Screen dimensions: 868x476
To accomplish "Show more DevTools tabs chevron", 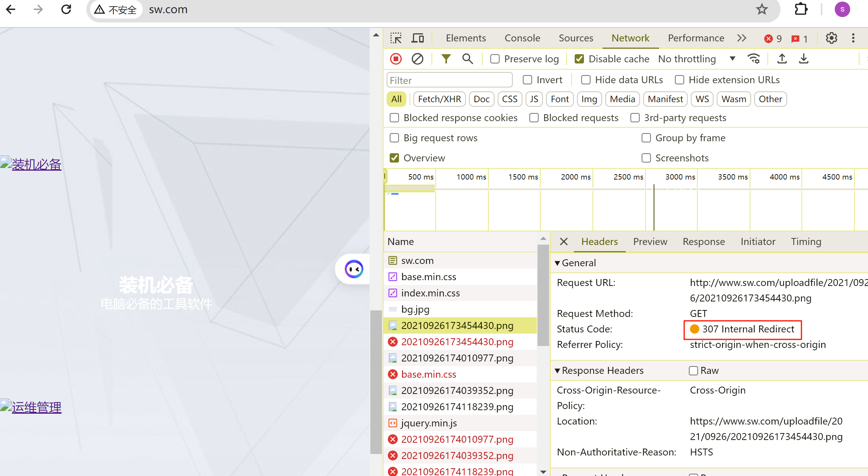I will 741,38.
